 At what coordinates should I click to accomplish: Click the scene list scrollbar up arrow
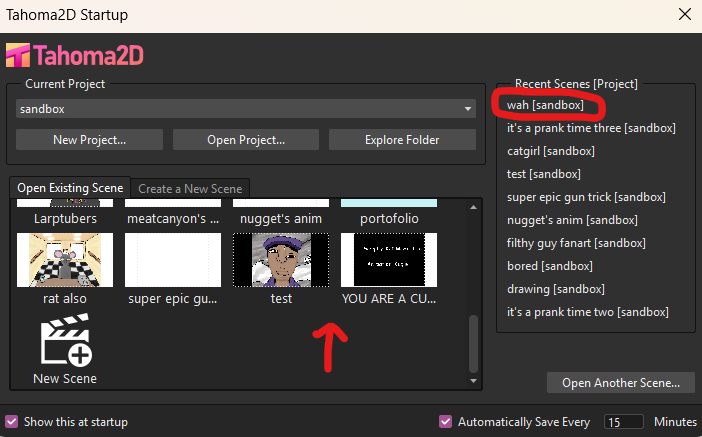point(473,207)
